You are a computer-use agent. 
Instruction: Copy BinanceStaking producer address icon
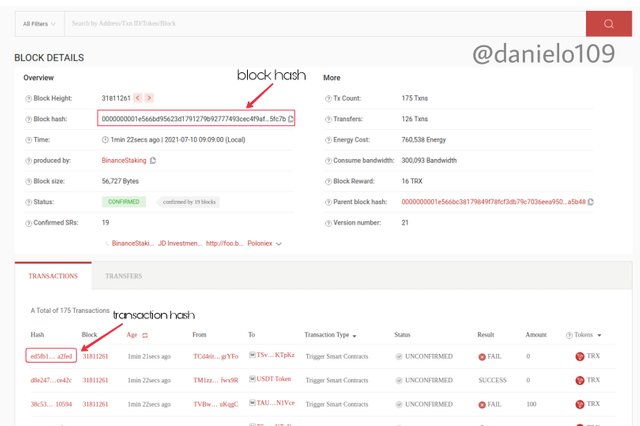point(153,160)
